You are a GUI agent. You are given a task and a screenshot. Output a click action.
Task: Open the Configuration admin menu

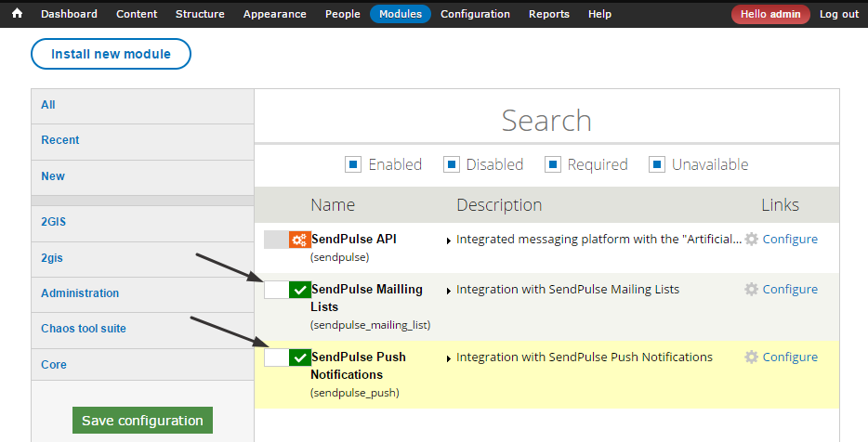coord(475,14)
